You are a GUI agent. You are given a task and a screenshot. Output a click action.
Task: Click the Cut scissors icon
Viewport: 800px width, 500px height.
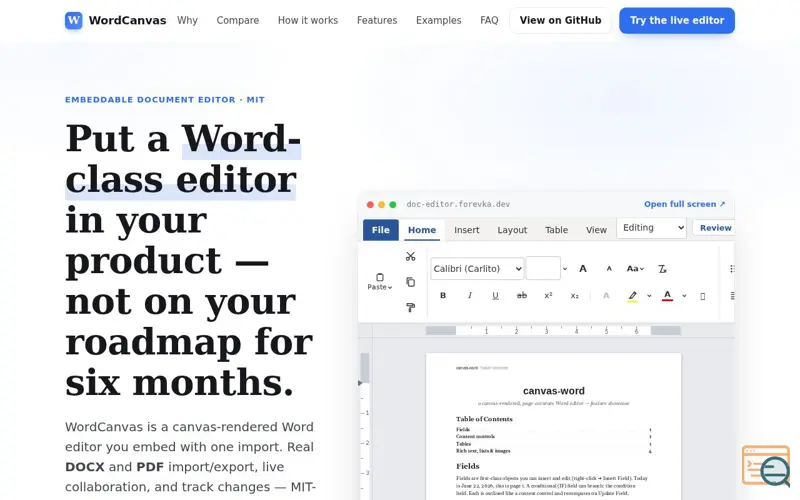[x=411, y=257]
